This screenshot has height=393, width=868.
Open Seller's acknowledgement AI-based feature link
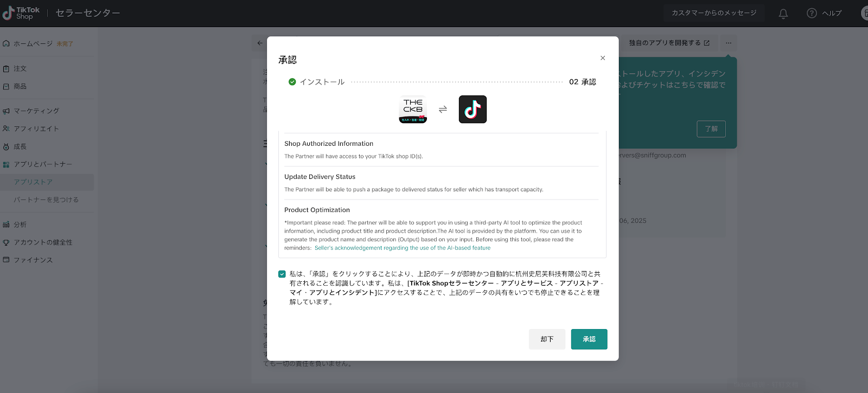pyautogui.click(x=403, y=248)
